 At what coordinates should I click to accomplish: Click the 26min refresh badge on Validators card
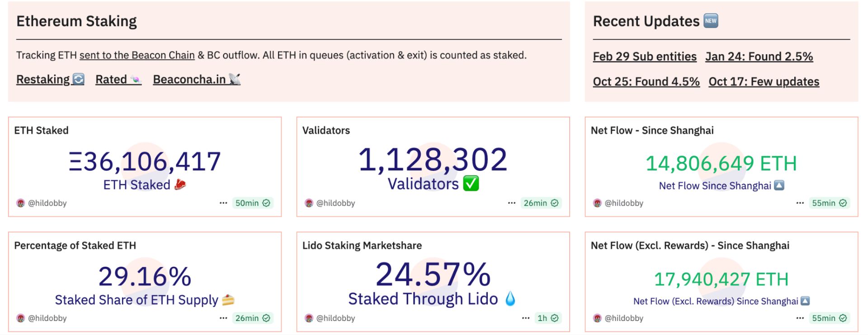coord(541,203)
